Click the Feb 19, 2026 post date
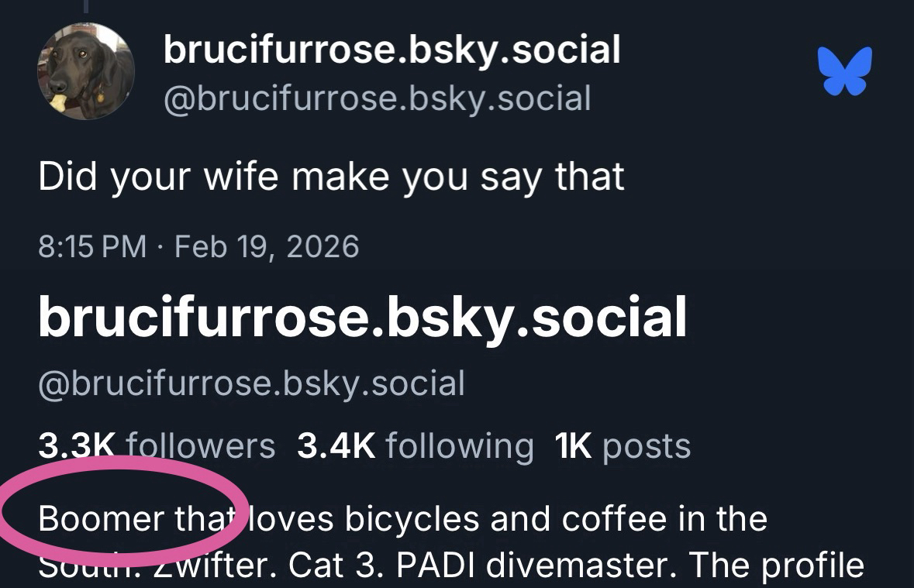Viewport: 914px width, 588px height. click(267, 247)
